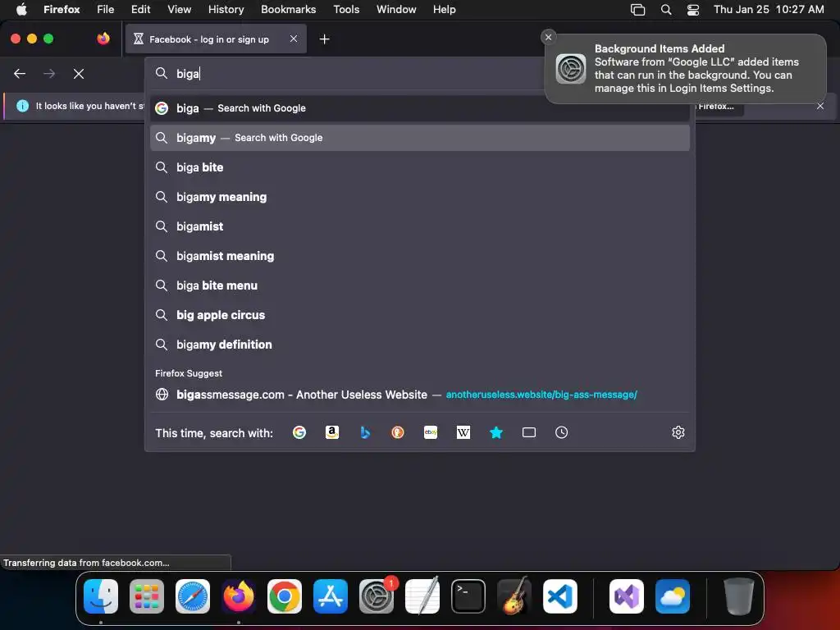The width and height of the screenshot is (840, 630).
Task: Open Stage Manager icon in menu bar
Action: tap(637, 10)
